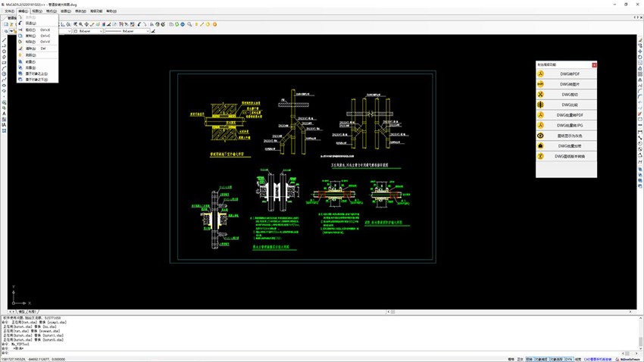
Task: Click the DWG转PDF button label
Action: click(x=570, y=74)
